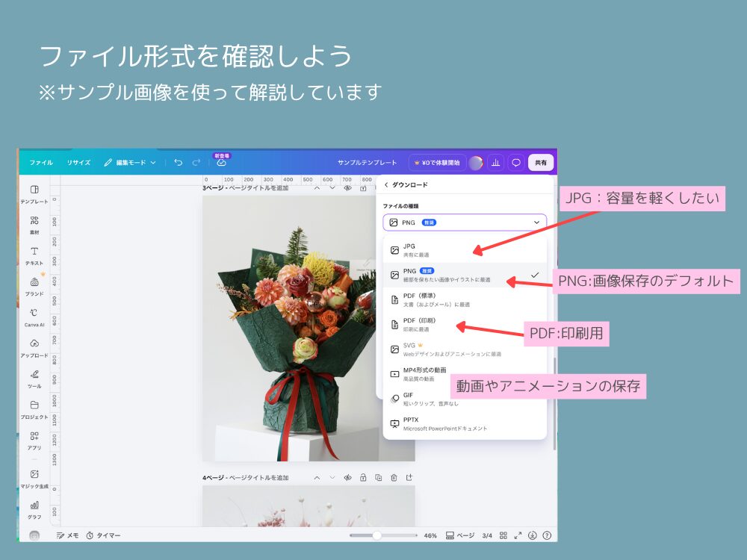The height and width of the screenshot is (560, 747).
Task: Move page 4 up with chevron
Action: (x=317, y=477)
